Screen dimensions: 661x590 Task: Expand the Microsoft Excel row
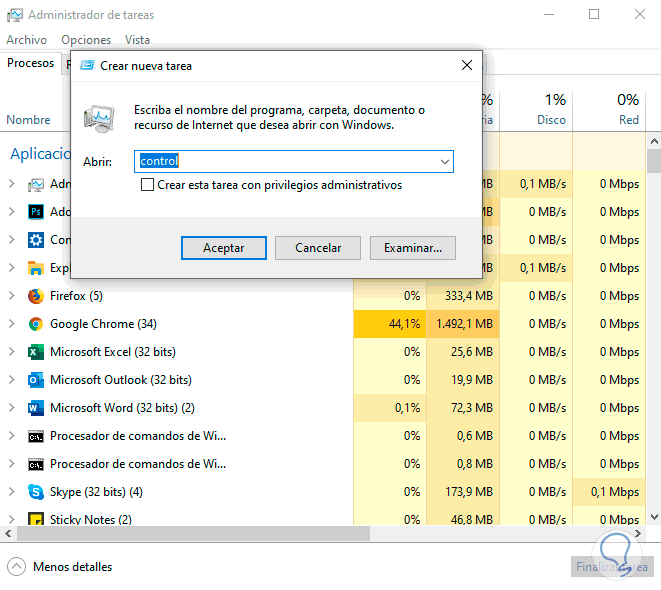pyautogui.click(x=12, y=352)
